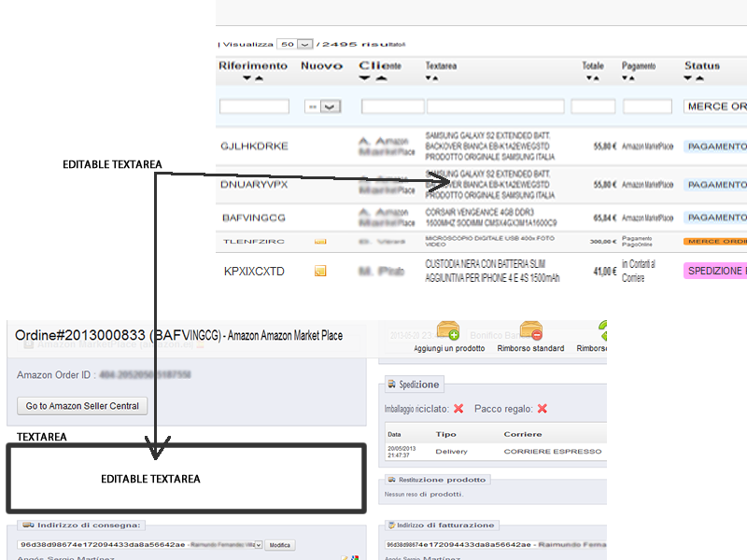747x560 pixels.
Task: Open the billing address dropdown
Action: tap(496, 545)
